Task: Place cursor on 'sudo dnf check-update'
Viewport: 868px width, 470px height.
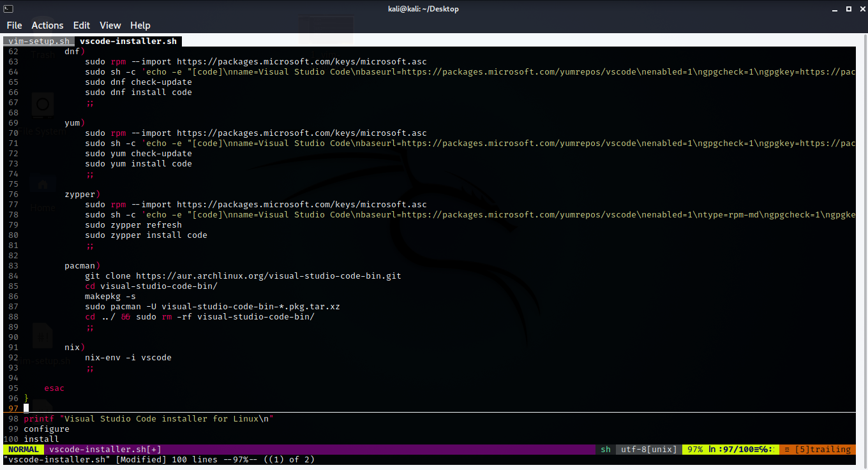Action: (138, 82)
